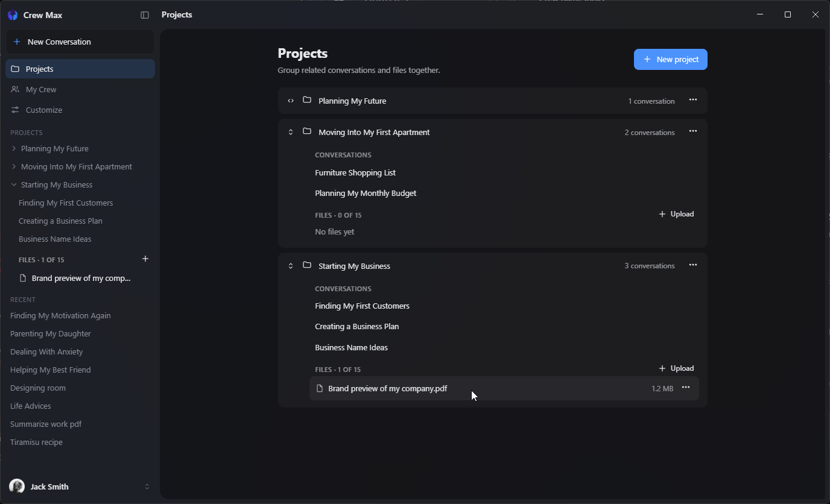The image size is (830, 504).
Task: Upload a file to Moving Into My First Apartment
Action: [676, 214]
